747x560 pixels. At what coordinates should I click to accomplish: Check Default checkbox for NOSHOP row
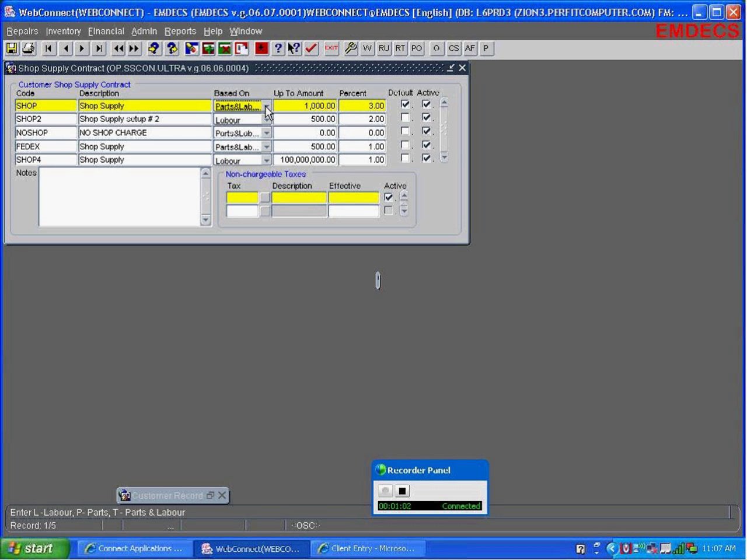[405, 131]
